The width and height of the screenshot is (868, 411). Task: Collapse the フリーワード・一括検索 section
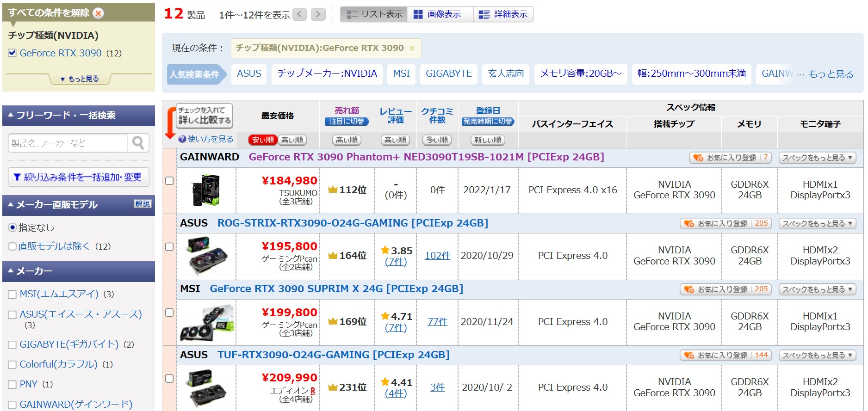(79, 116)
